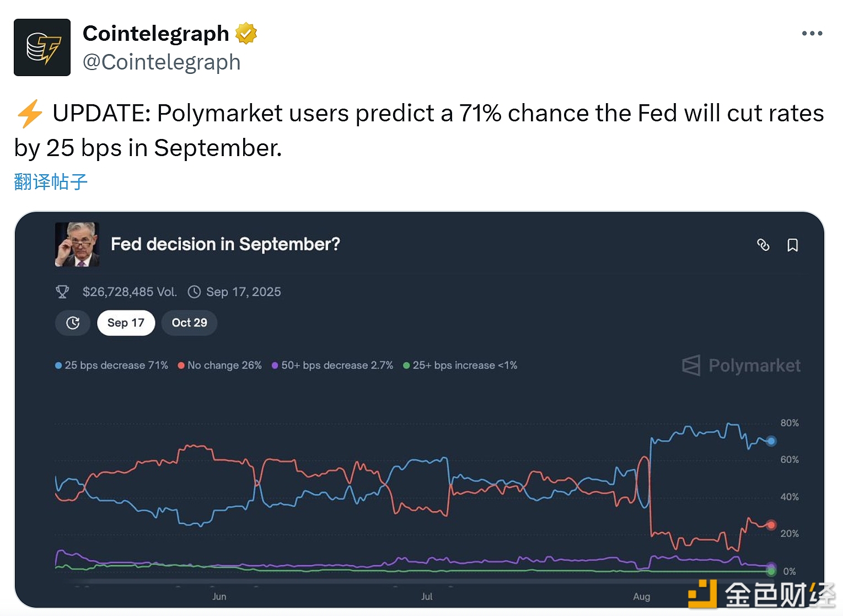843x616 pixels.
Task: Open the @Cointelegraph handle link
Action: tap(162, 62)
